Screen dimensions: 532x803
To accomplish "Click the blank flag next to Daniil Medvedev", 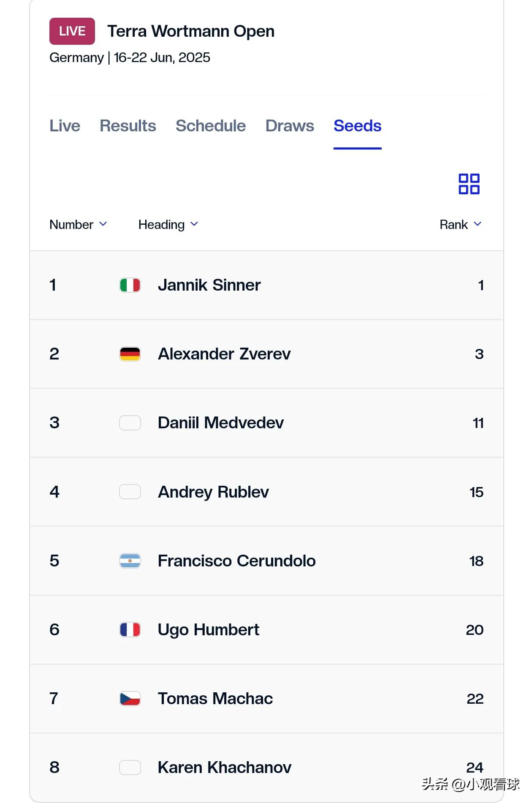I will 130,423.
